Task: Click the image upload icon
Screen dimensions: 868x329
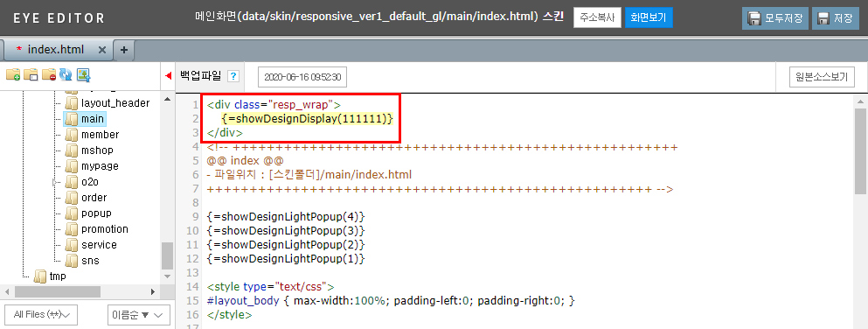Action: [84, 74]
